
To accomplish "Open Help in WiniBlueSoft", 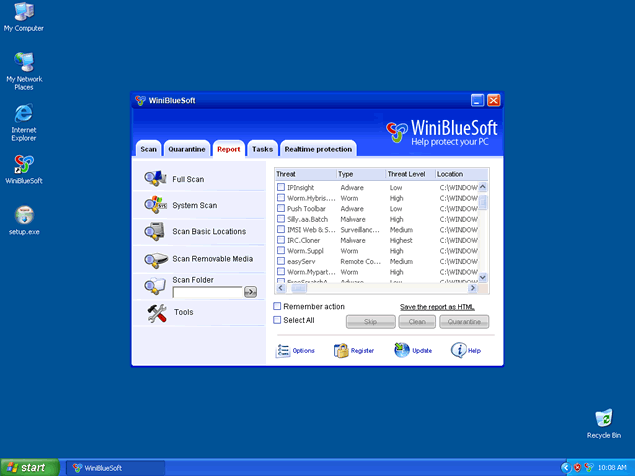I will tap(459, 350).
